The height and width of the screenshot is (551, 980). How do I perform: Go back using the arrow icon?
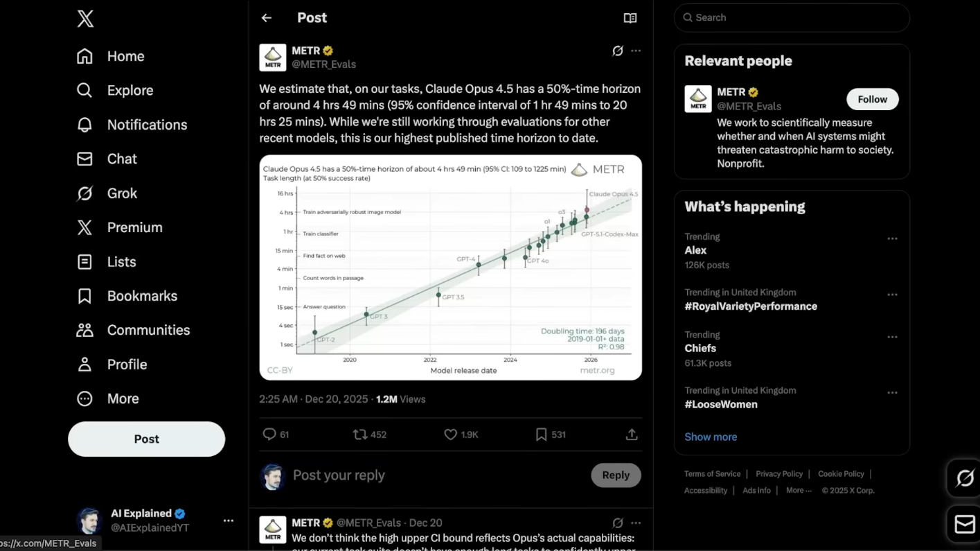pyautogui.click(x=267, y=18)
